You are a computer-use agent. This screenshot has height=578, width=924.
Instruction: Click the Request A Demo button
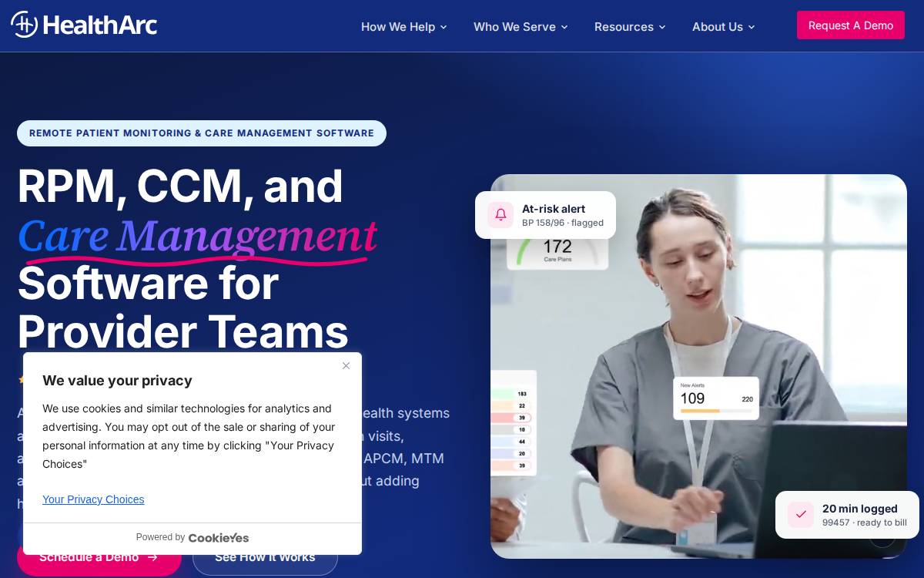coord(851,25)
